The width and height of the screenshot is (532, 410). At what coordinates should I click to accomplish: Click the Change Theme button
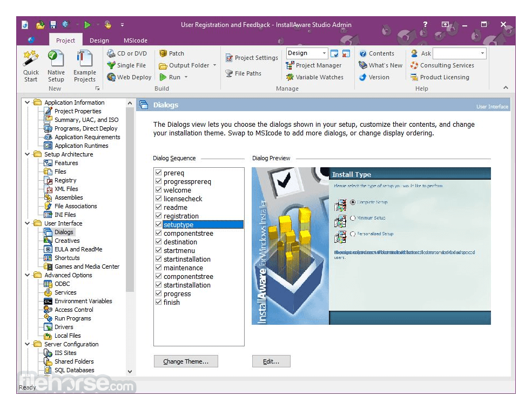tap(186, 361)
